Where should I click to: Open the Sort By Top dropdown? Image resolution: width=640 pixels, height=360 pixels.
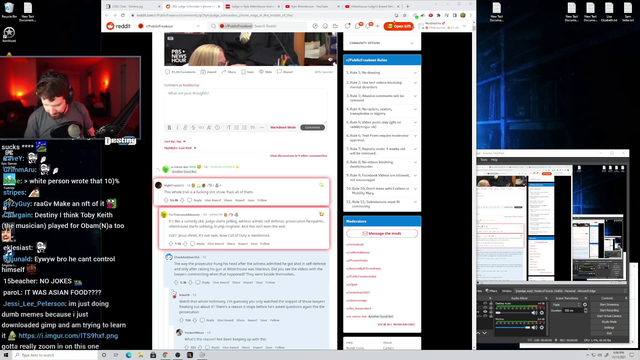(175, 141)
